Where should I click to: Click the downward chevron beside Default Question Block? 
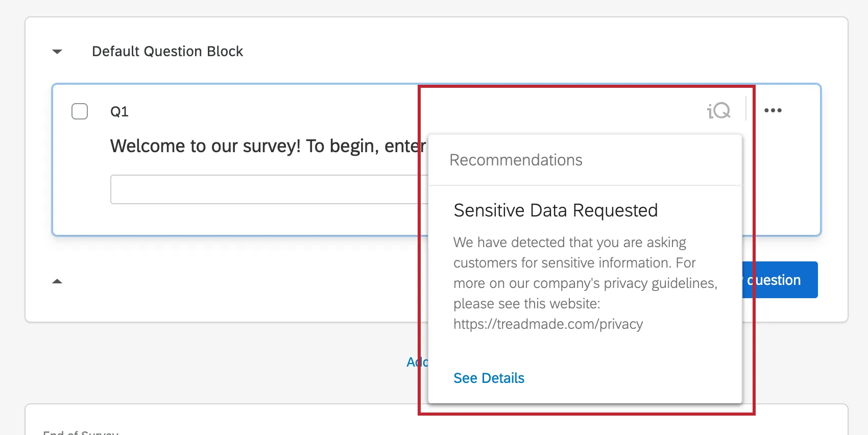[x=57, y=51]
